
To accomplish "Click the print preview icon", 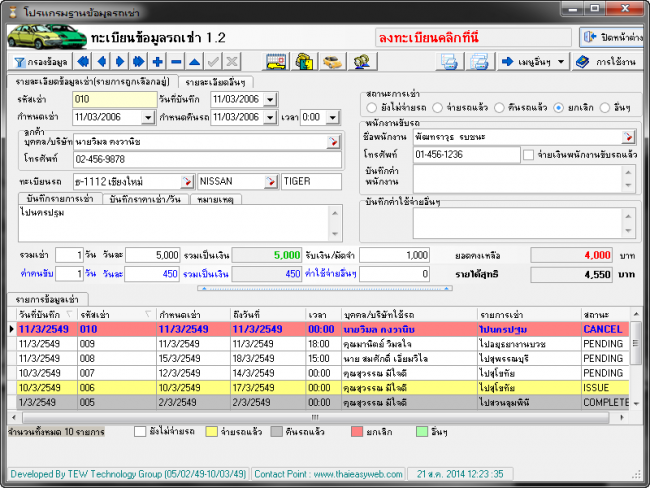I will tap(450, 62).
